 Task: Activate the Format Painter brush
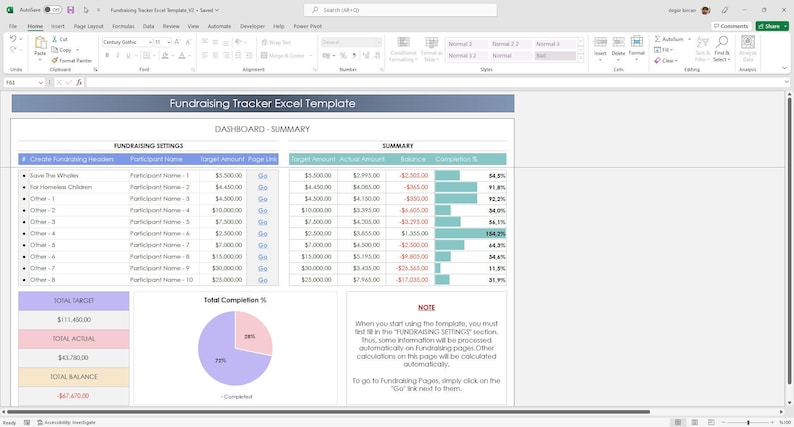[x=55, y=60]
